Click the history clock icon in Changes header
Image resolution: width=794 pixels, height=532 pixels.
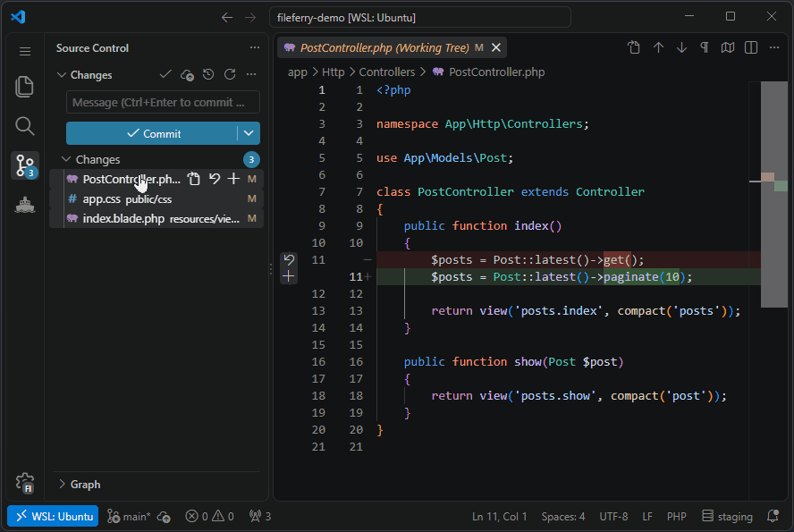coord(208,74)
